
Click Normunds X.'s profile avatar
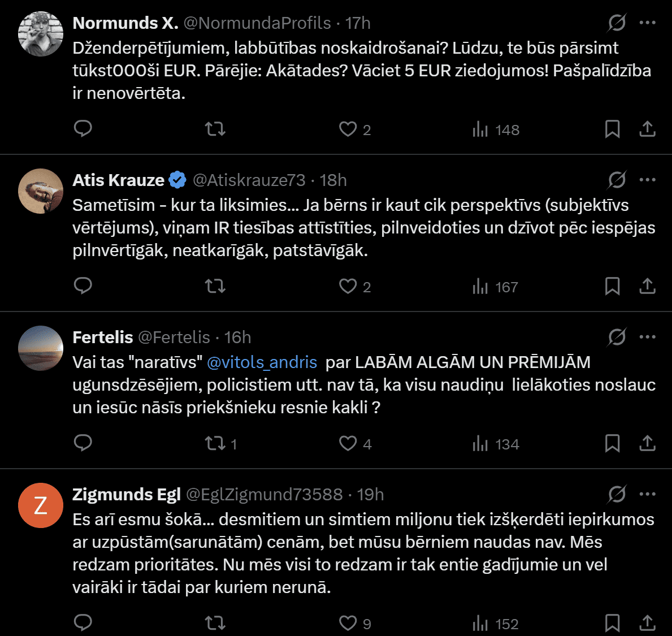[x=41, y=34]
